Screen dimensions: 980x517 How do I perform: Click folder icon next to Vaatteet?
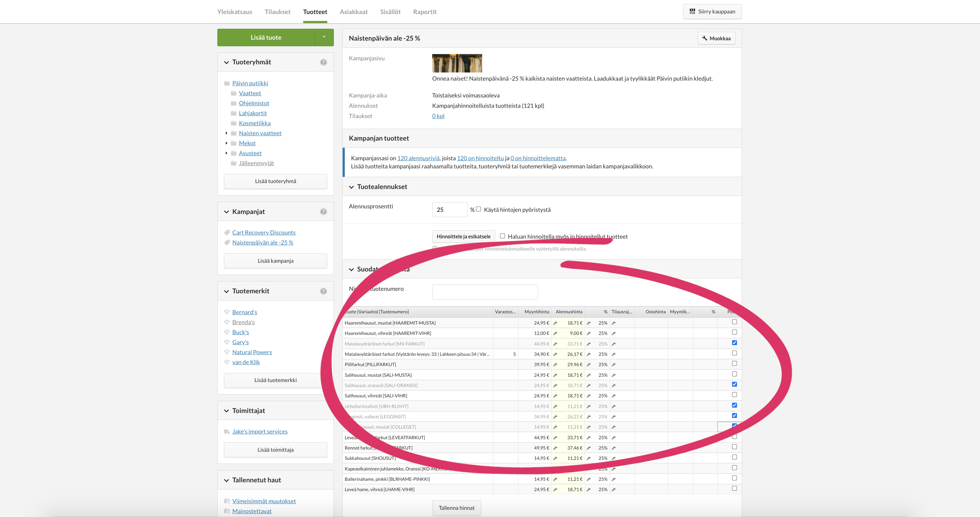pyautogui.click(x=234, y=93)
